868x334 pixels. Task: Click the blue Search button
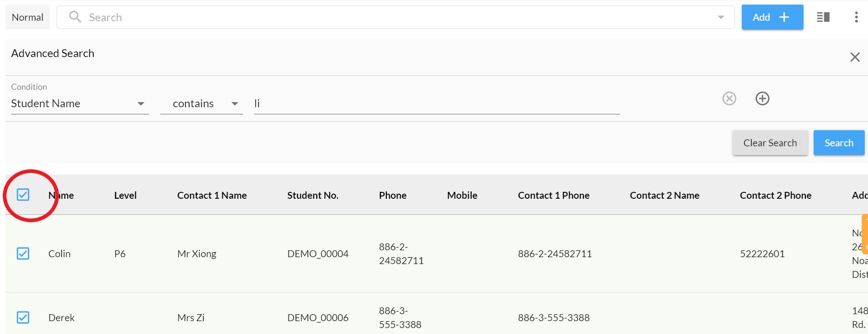(x=839, y=143)
